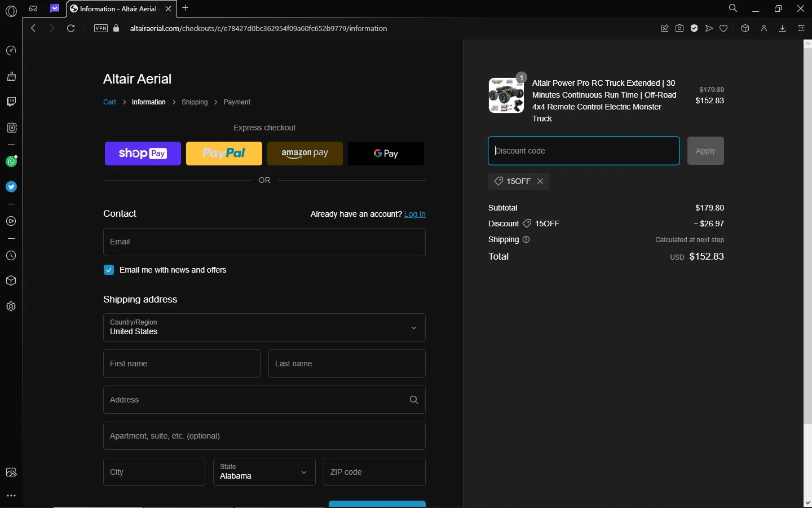Click the RC truck product thumbnail
812x508 pixels.
(x=506, y=95)
